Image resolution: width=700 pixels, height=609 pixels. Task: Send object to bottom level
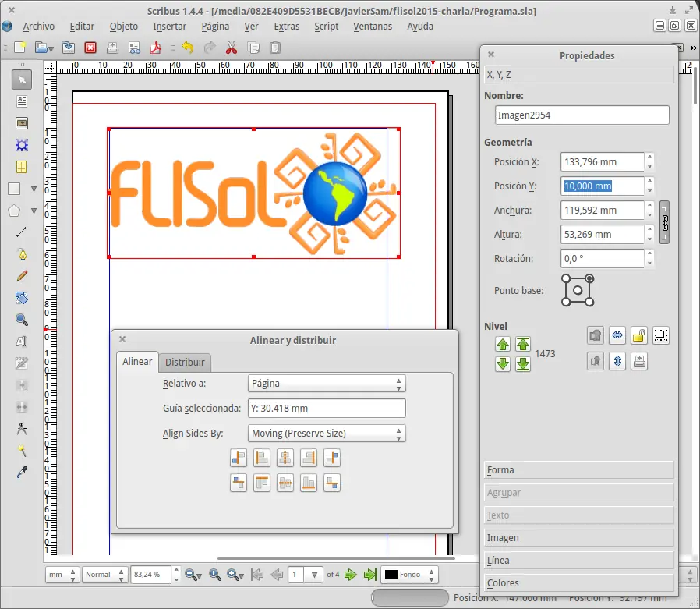pyautogui.click(x=523, y=364)
